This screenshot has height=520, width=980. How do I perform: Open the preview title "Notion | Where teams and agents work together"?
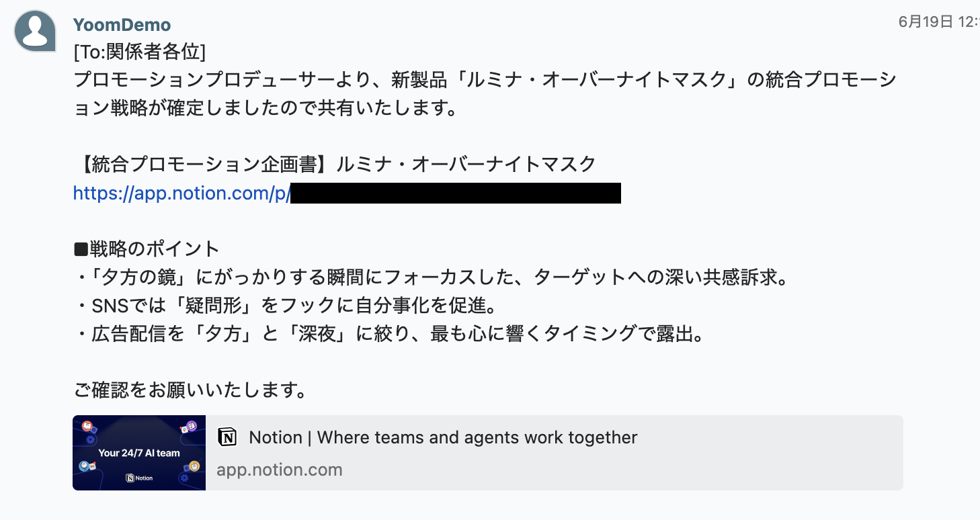coord(443,438)
